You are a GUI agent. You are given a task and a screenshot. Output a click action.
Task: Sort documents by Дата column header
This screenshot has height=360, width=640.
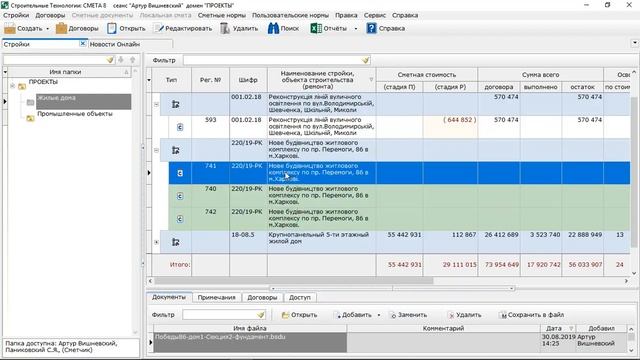coord(554,328)
